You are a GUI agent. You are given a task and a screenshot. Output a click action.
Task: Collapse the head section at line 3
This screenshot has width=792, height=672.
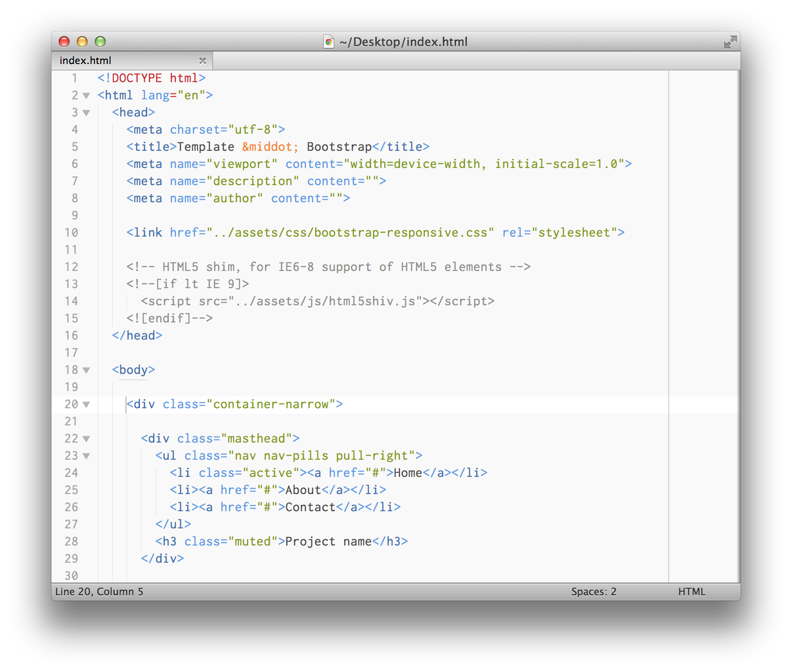click(86, 113)
